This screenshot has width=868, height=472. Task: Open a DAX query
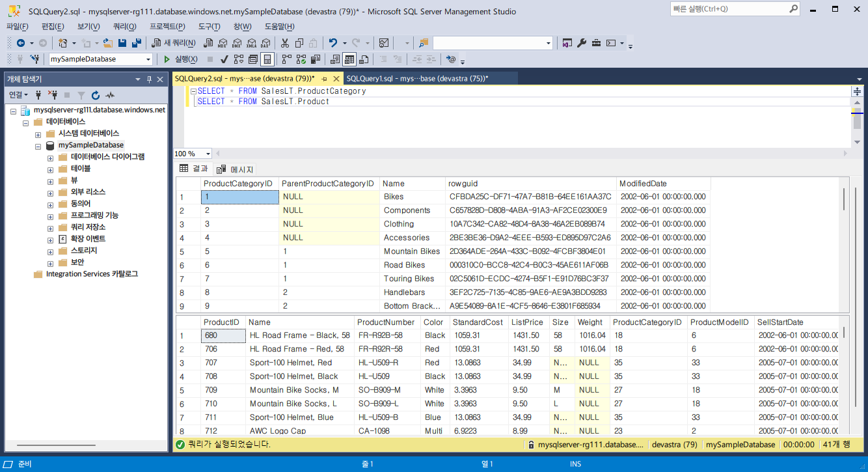point(265,43)
